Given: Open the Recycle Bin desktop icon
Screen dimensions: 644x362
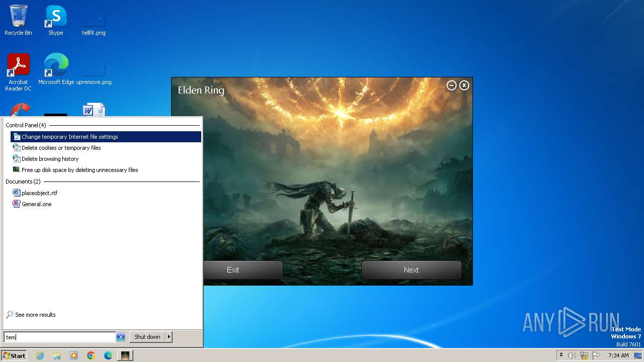Looking at the screenshot, I should coord(18,20).
